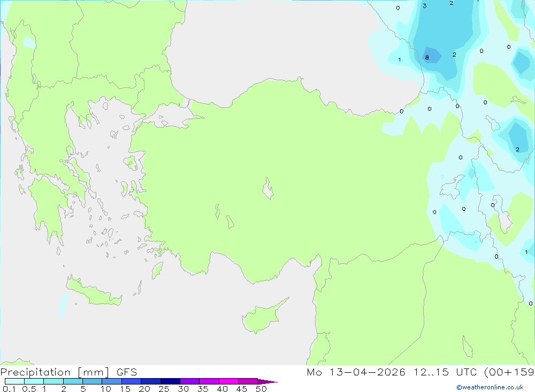
Task: Click the '12..15 UTC' time label
Action: tap(445, 372)
